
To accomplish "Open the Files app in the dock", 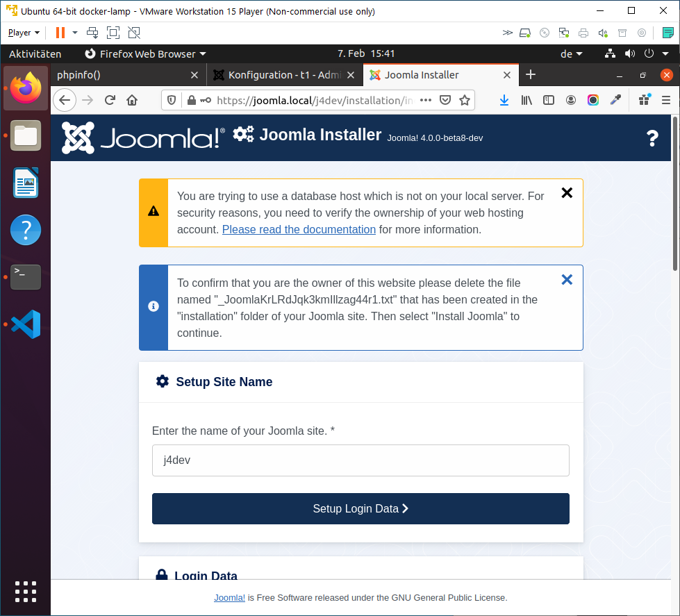I will point(26,135).
